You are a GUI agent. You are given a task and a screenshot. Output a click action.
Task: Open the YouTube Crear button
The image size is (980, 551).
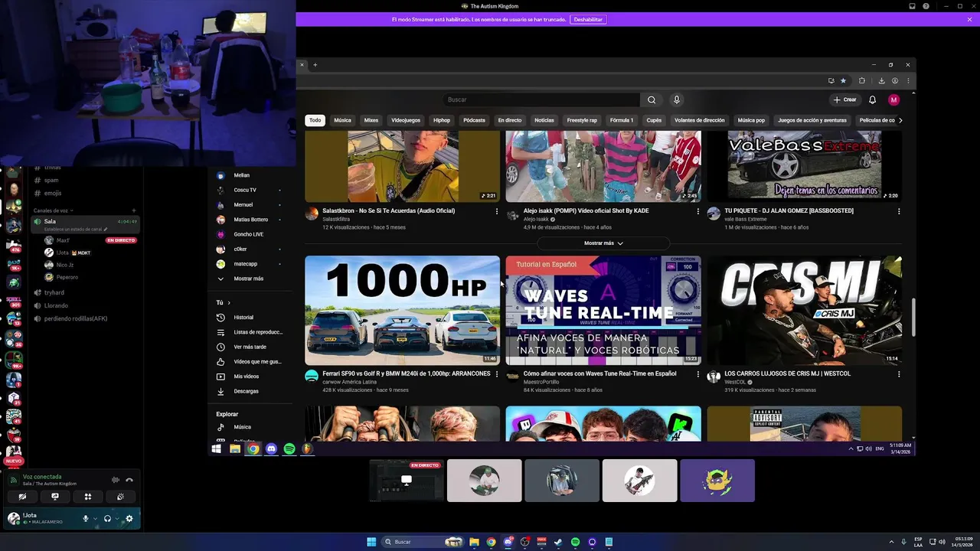coord(845,99)
